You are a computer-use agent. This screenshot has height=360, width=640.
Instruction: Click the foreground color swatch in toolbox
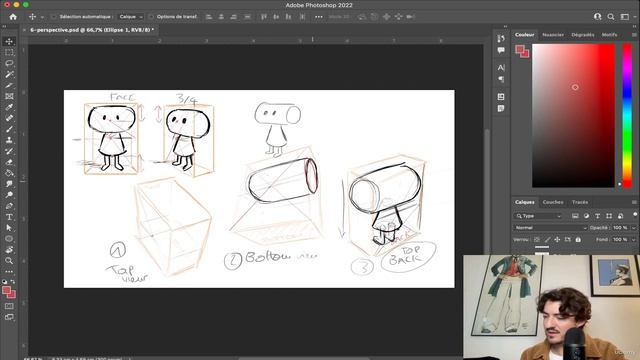coord(6,290)
